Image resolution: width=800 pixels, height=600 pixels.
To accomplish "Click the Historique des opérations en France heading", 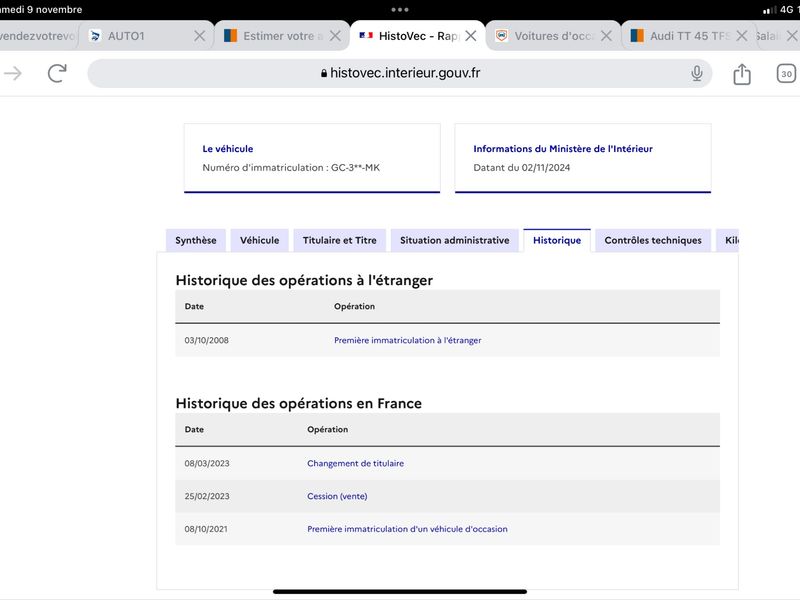I will pos(298,403).
